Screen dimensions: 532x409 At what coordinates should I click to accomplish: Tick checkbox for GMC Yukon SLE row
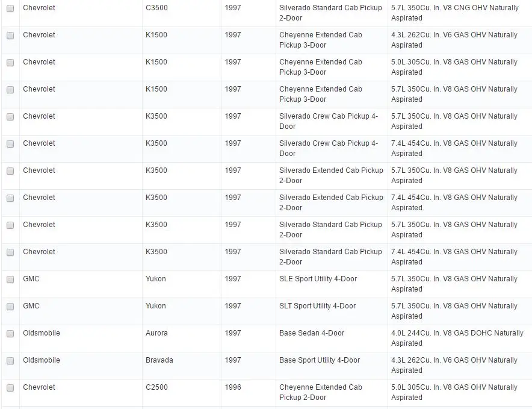point(10,279)
